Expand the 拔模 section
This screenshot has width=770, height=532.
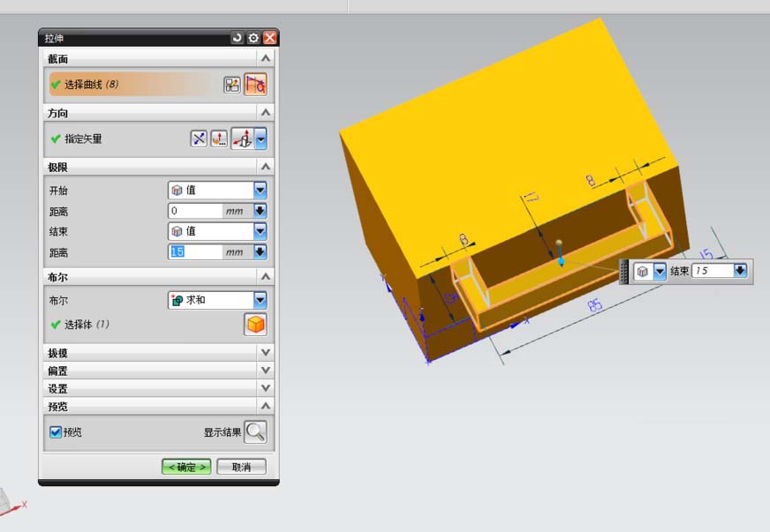tap(264, 352)
